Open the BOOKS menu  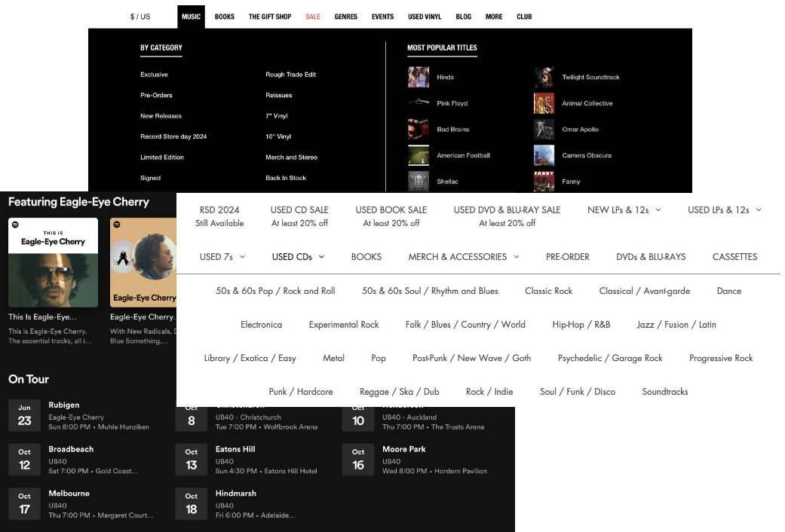point(224,17)
